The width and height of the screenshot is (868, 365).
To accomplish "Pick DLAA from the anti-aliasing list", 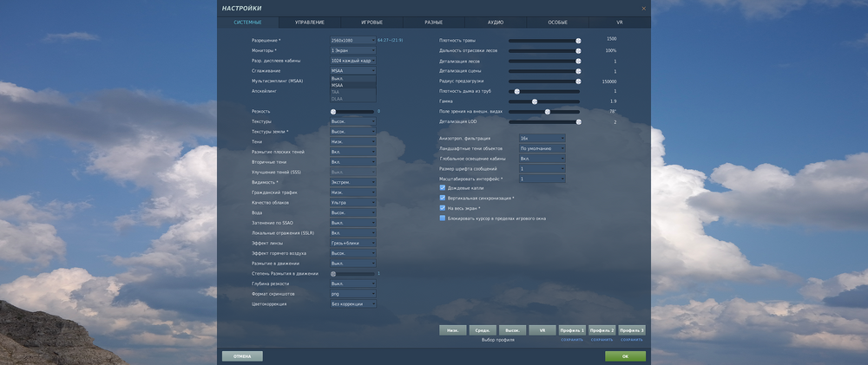I will 353,99.
